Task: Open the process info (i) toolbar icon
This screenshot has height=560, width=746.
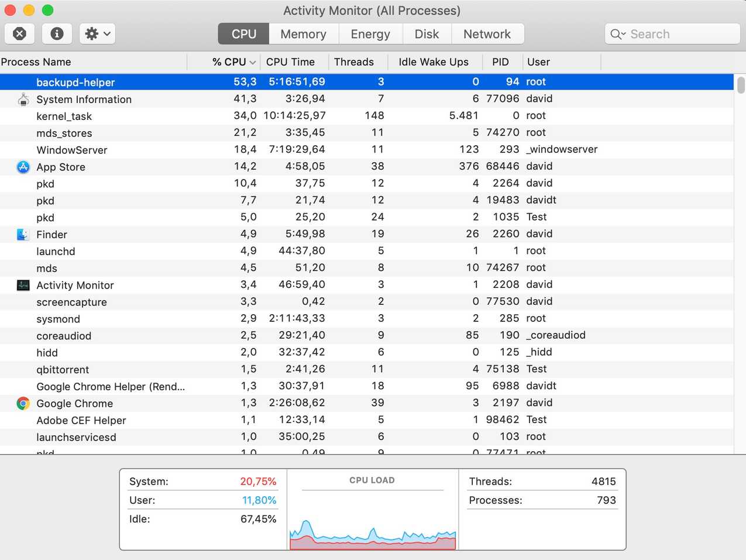Action: (x=57, y=33)
